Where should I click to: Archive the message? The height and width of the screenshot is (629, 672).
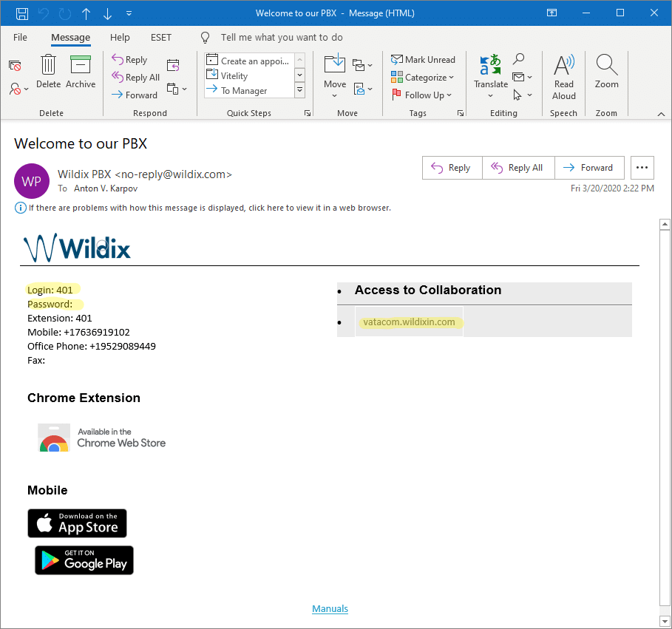81,72
